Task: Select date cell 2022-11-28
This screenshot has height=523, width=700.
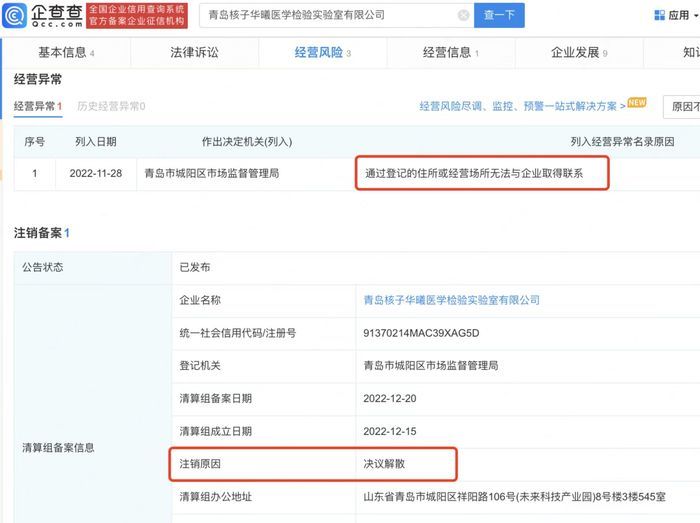Action: pos(96,174)
